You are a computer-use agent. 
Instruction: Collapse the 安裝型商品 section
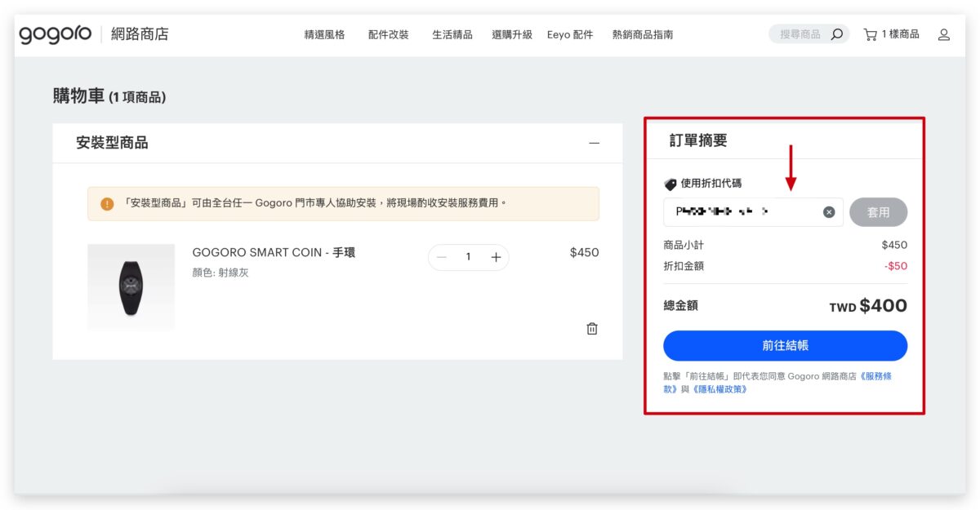click(594, 143)
